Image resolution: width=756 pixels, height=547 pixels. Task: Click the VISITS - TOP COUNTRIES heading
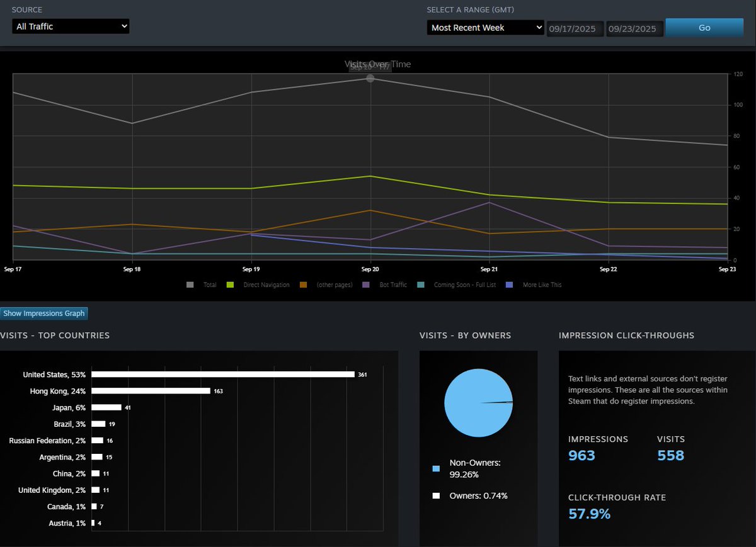(x=55, y=336)
